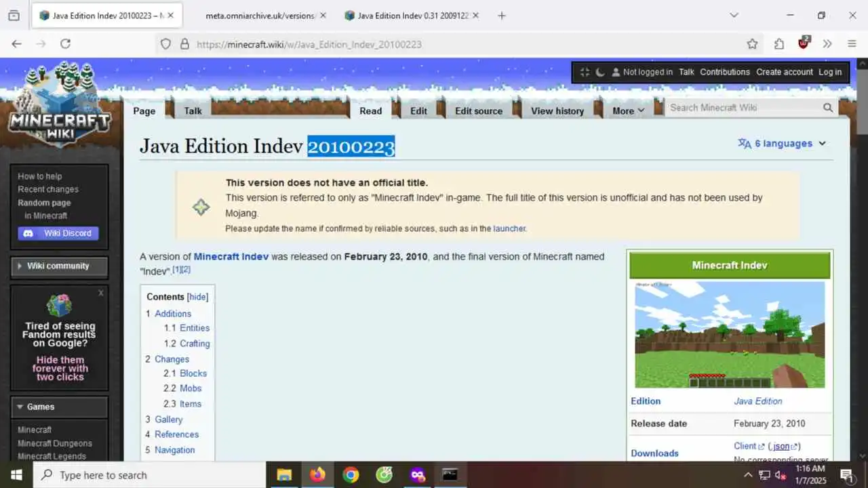The width and height of the screenshot is (868, 488).
Task: Click the Client download link
Action: click(745, 446)
